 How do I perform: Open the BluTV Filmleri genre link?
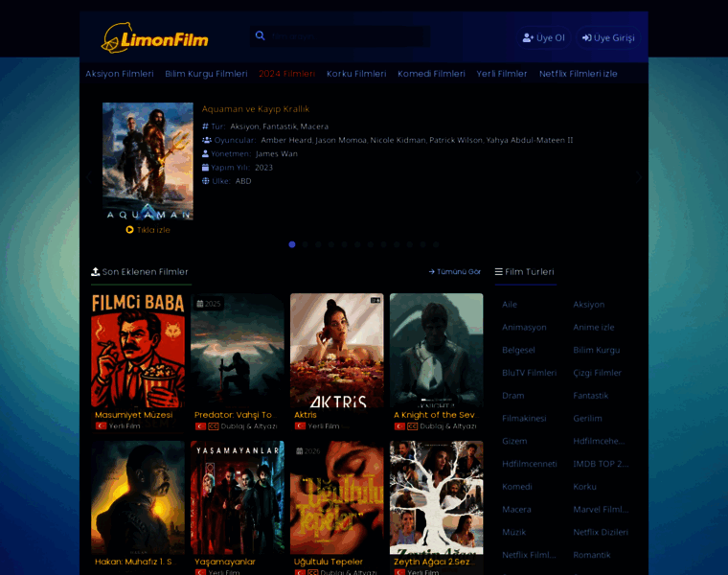pyautogui.click(x=529, y=373)
